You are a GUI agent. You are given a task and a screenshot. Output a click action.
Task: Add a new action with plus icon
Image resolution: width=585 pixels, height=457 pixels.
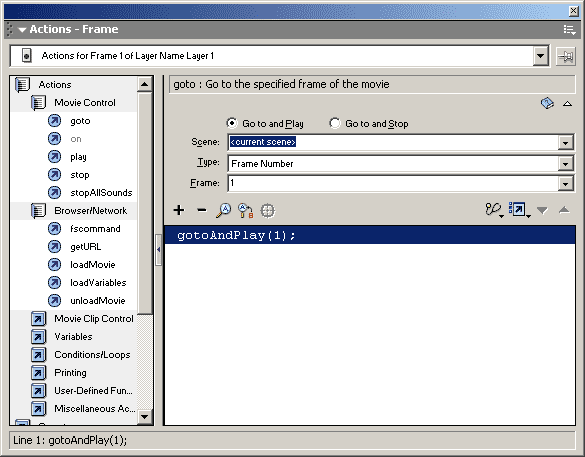[x=179, y=210]
